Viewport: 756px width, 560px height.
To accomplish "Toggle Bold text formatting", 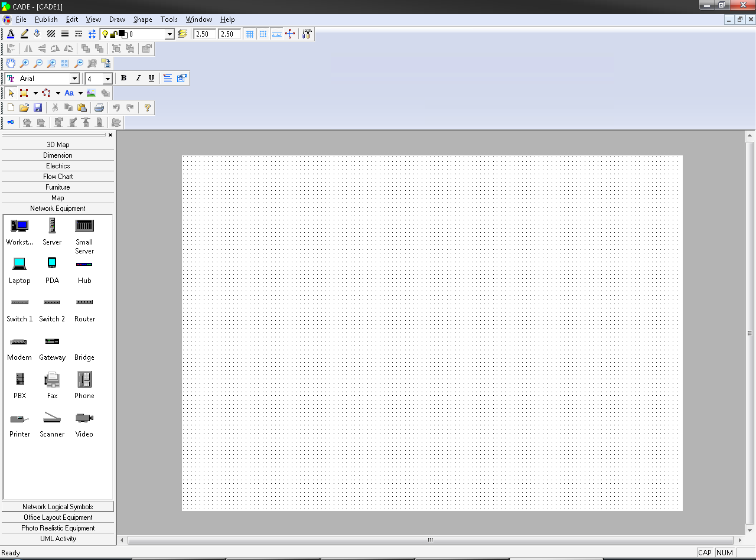I will point(123,78).
